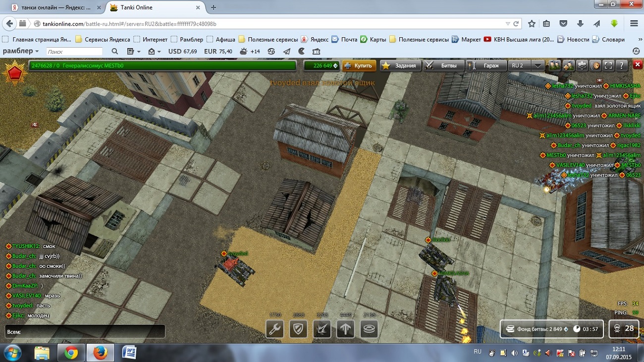Open the address bar history dropdown arrow

[508, 23]
